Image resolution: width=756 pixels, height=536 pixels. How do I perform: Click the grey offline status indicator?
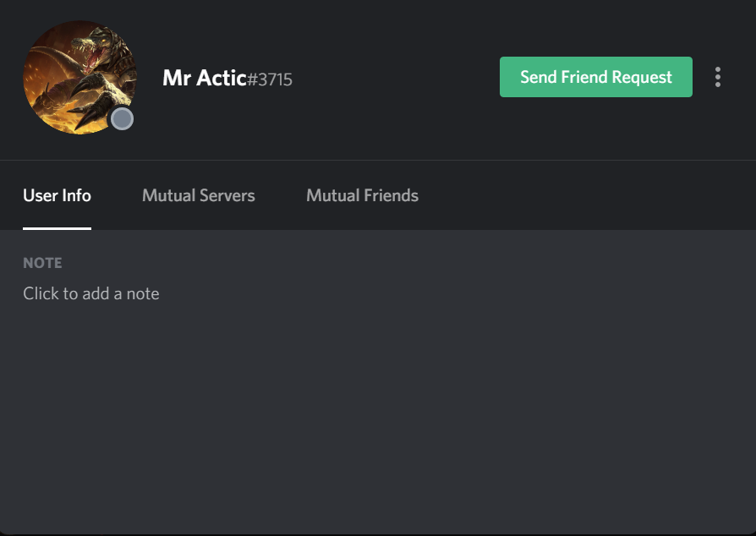pos(122,118)
